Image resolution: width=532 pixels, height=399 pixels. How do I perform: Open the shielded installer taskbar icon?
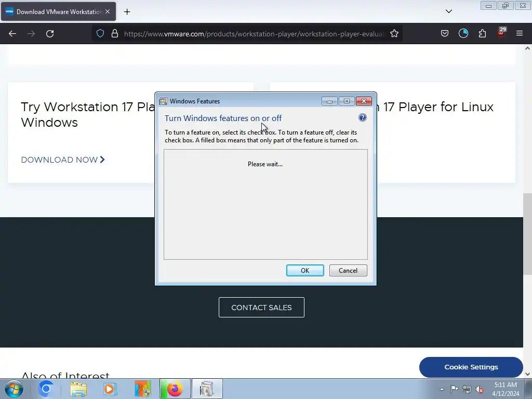pos(142,389)
